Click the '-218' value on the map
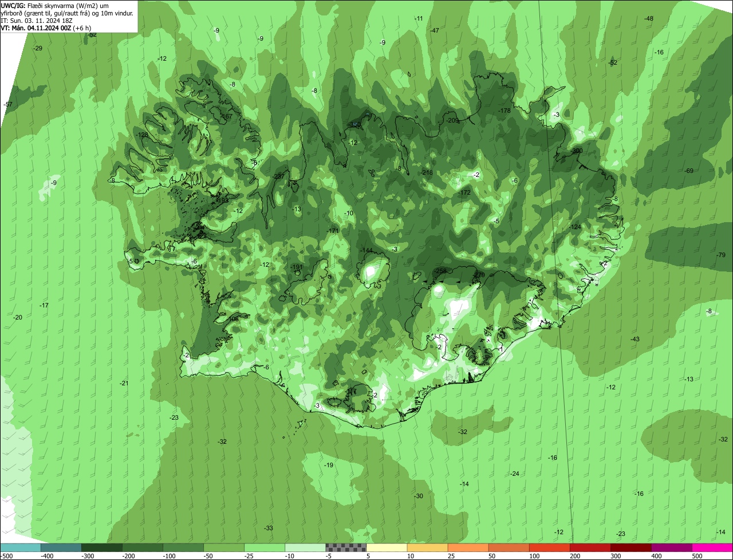This screenshot has height=560, width=733. pos(427,172)
